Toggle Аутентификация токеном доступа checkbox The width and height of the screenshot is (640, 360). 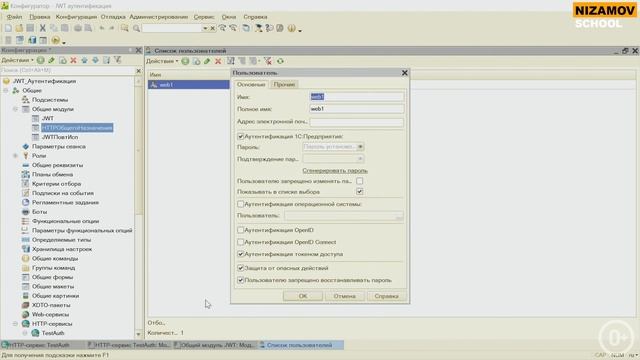pos(240,254)
